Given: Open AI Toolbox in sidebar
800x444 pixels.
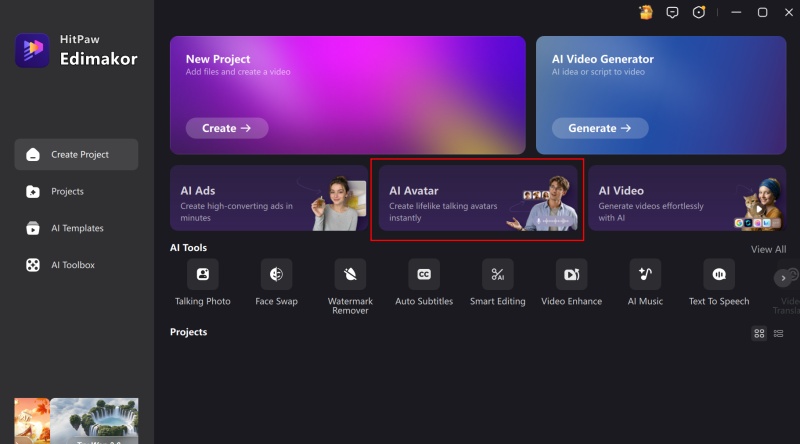Looking at the screenshot, I should click(77, 265).
